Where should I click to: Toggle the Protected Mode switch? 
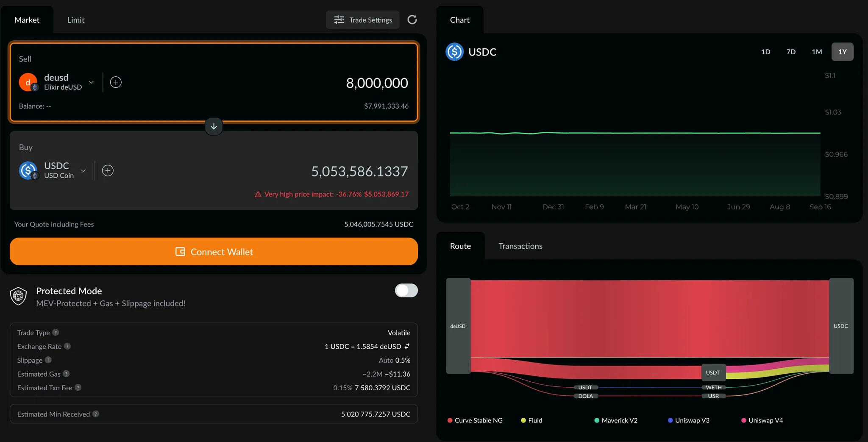click(x=406, y=291)
